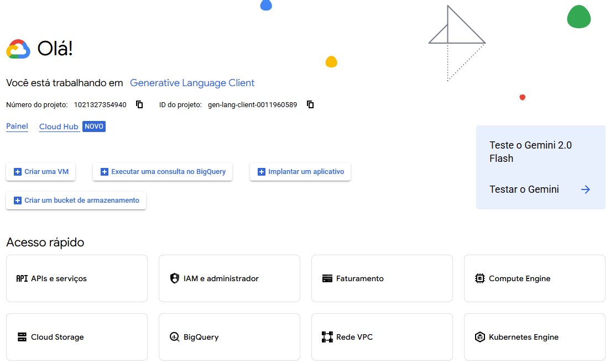
Task: Open the Cloud Hub link
Action: tap(59, 126)
